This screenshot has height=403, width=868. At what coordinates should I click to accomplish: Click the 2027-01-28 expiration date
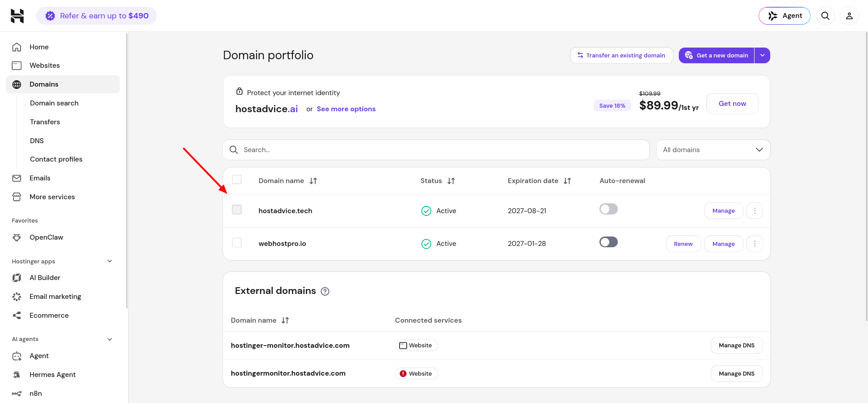coord(527,244)
